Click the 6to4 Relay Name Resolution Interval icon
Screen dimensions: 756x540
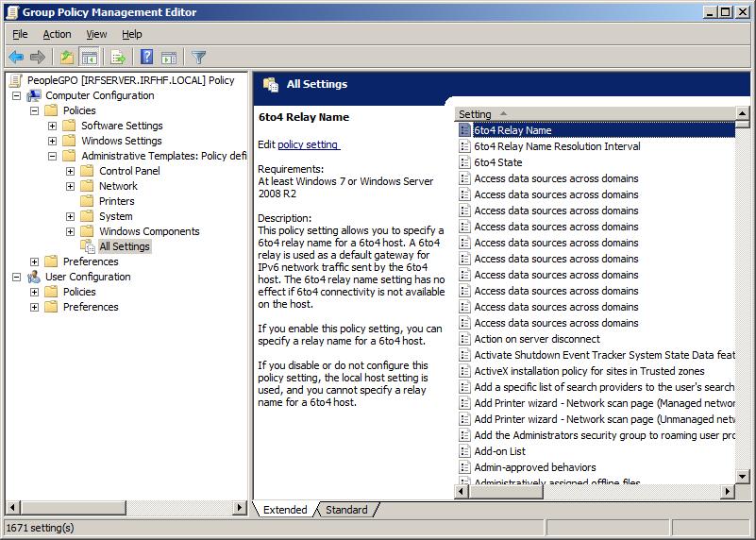464,146
